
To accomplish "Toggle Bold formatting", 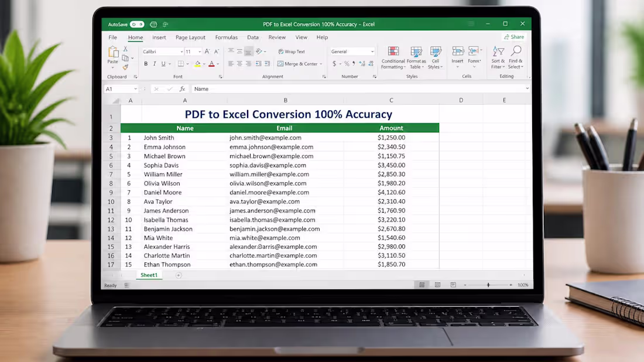I will (146, 64).
